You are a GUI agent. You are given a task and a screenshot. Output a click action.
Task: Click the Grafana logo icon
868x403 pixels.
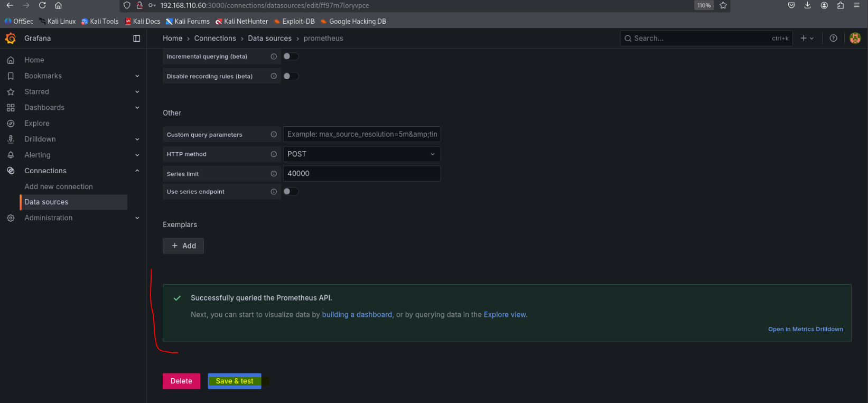(x=11, y=39)
